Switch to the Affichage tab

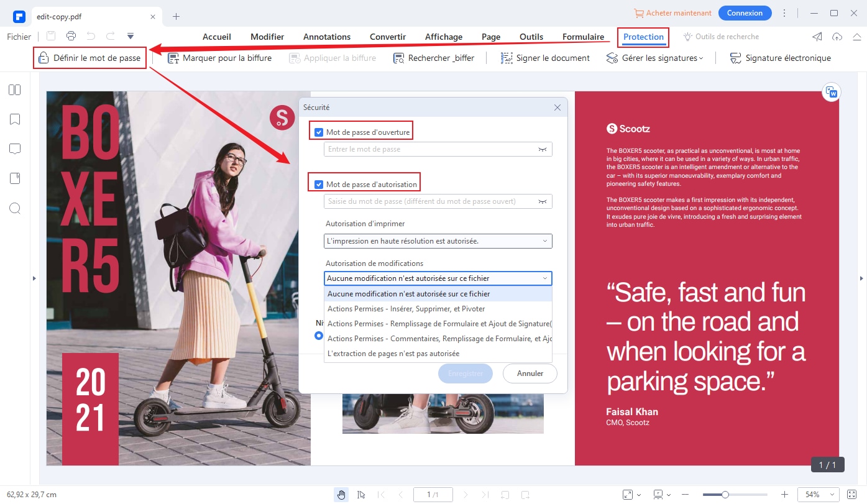click(444, 37)
